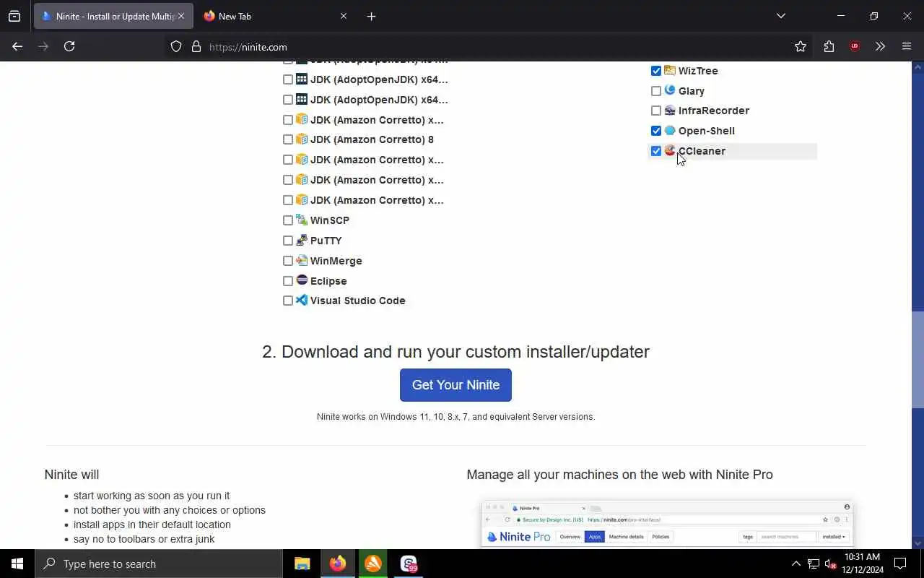The width and height of the screenshot is (924, 578).
Task: Open the Extensions puzzle icon
Action: 829,46
